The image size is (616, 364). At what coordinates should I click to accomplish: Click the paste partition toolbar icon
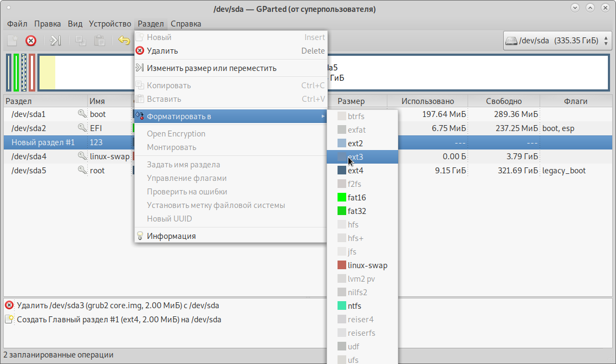[x=99, y=41]
